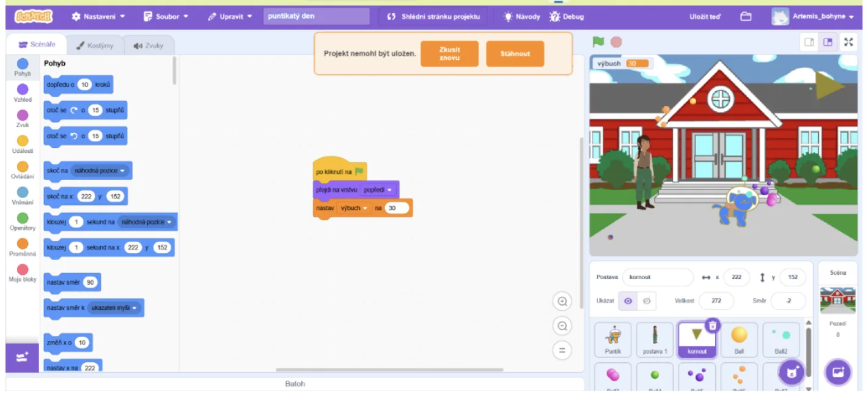Click the Zkusit znovu button
The height and width of the screenshot is (399, 868).
[x=449, y=54]
